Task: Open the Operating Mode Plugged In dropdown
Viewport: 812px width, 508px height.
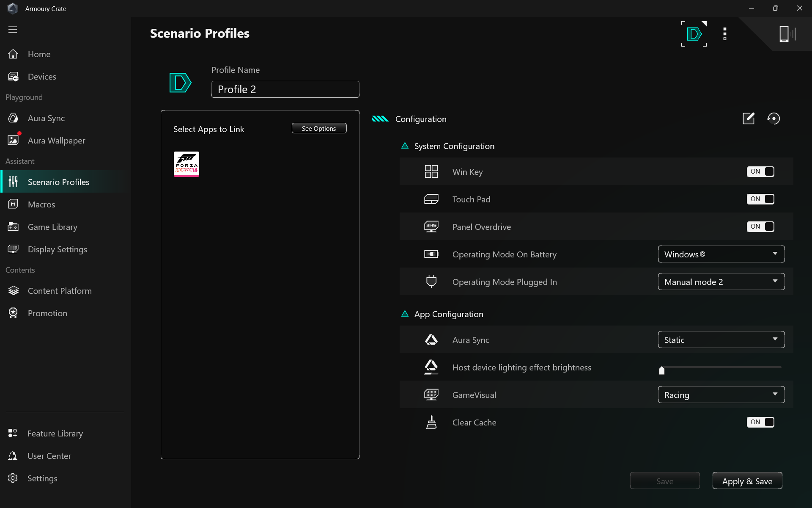Action: tap(721, 282)
